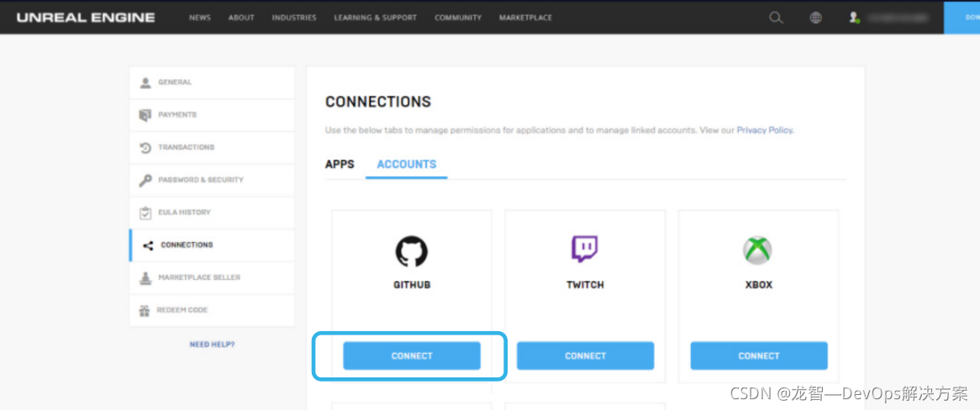Image resolution: width=980 pixels, height=411 pixels.
Task: Open Redeem Code in sidebar
Action: [212, 310]
